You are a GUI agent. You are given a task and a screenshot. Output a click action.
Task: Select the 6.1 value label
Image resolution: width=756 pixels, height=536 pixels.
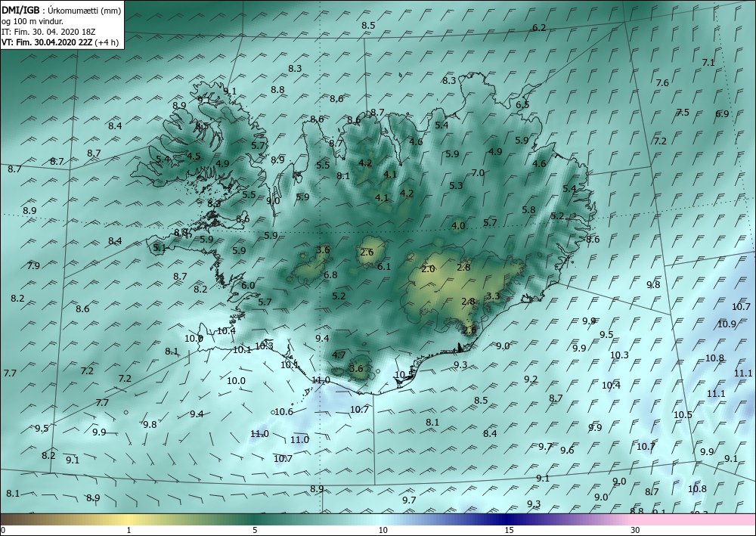pyautogui.click(x=384, y=267)
